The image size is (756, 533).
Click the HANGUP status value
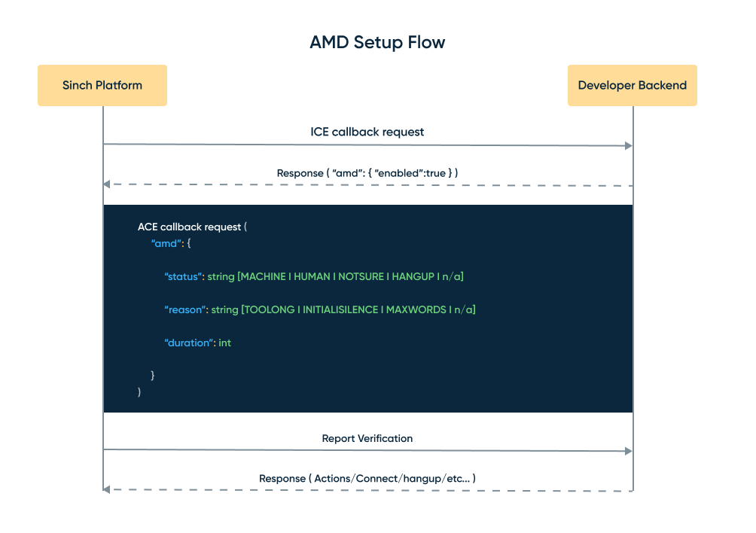coord(410,276)
